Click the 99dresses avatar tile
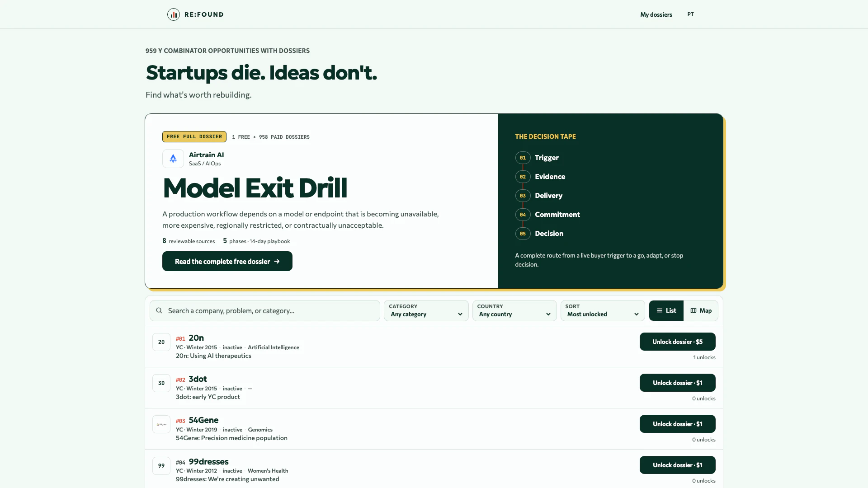The height and width of the screenshot is (488, 868). click(161, 465)
